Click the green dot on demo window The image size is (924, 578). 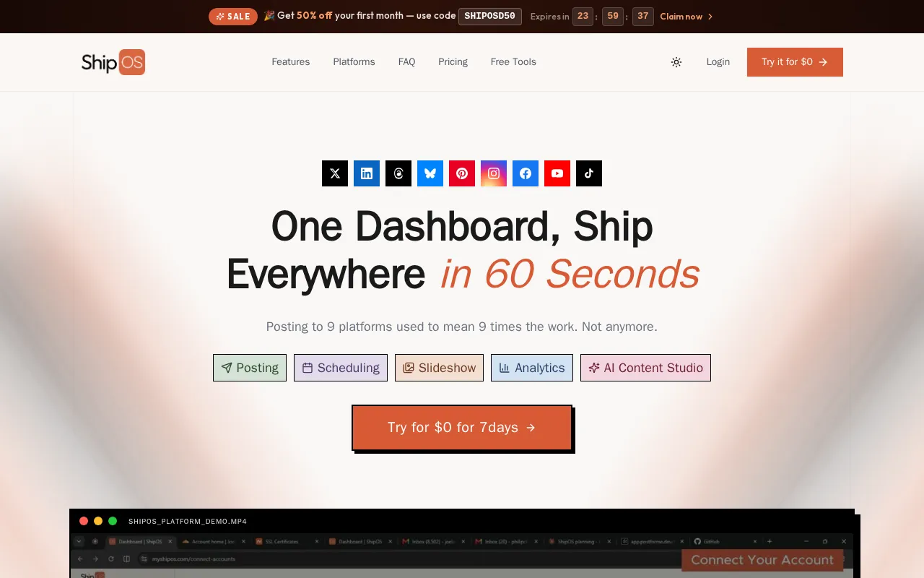coord(113,521)
